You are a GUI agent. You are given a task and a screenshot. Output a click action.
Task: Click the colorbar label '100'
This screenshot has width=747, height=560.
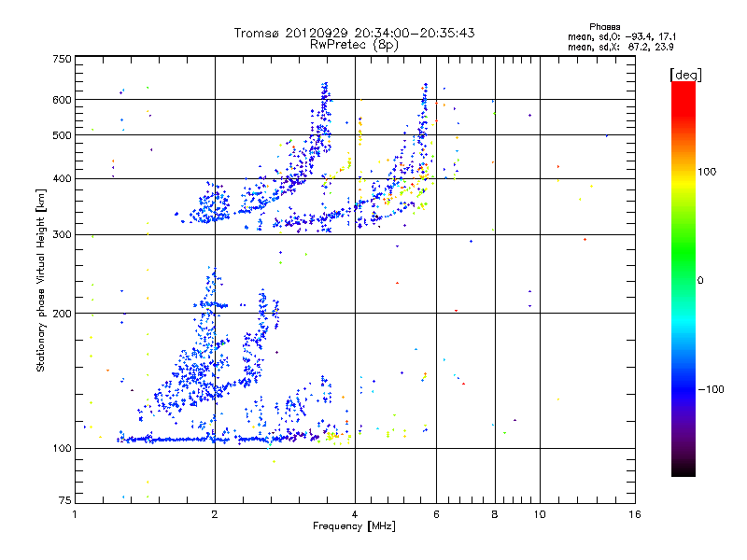707,172
